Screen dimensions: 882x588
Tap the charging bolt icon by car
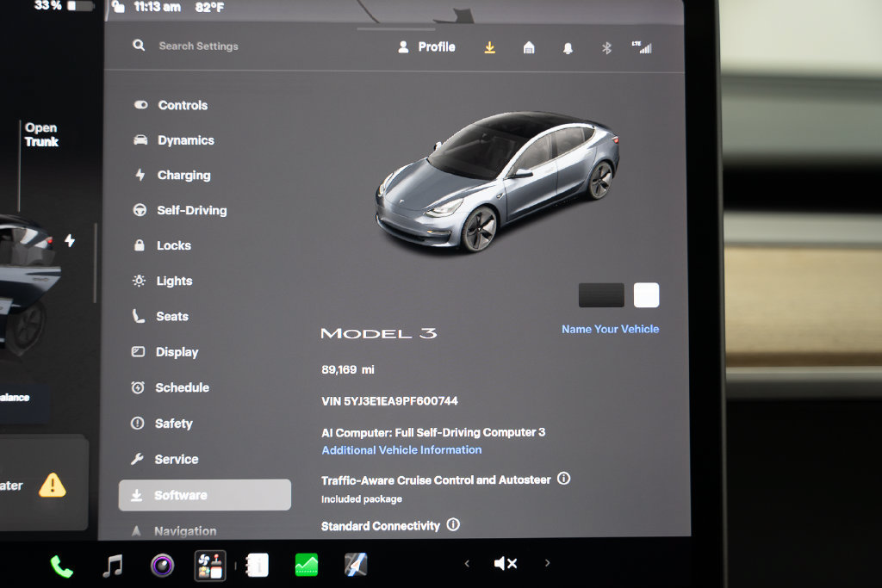pyautogui.click(x=70, y=240)
